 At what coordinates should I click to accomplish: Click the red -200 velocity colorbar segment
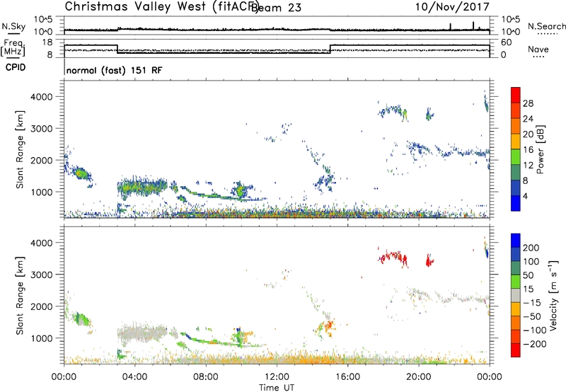click(x=516, y=350)
